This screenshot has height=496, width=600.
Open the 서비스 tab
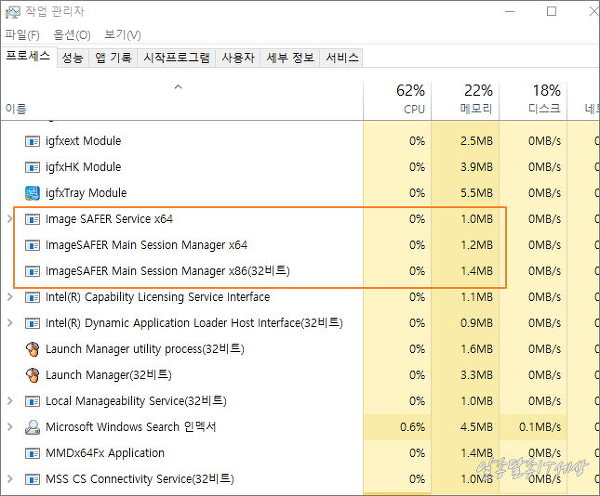(341, 58)
